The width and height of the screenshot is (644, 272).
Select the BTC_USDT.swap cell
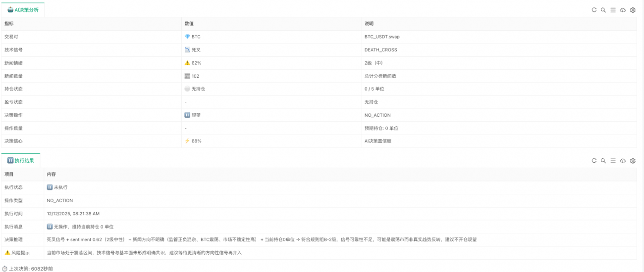tap(380, 37)
